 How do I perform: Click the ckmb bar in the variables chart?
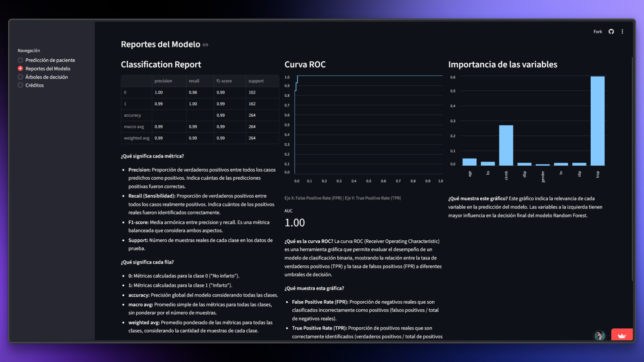506,144
